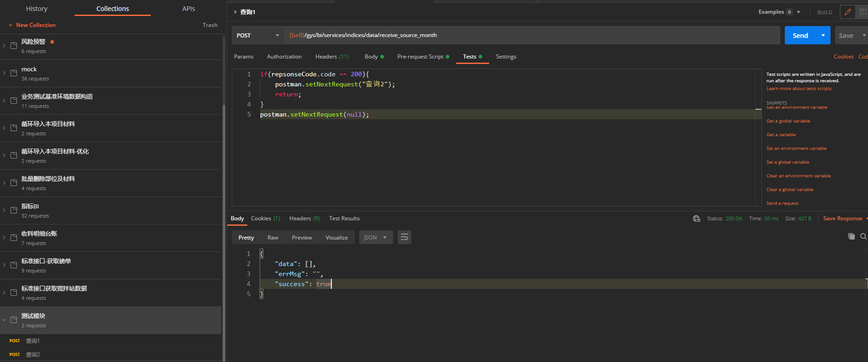This screenshot has width=868, height=362.
Task: Open the Headers (11) request tab
Action: click(332, 57)
